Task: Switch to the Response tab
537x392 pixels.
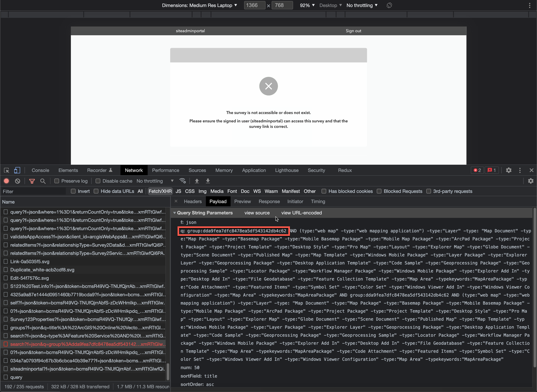Action: 269,201
